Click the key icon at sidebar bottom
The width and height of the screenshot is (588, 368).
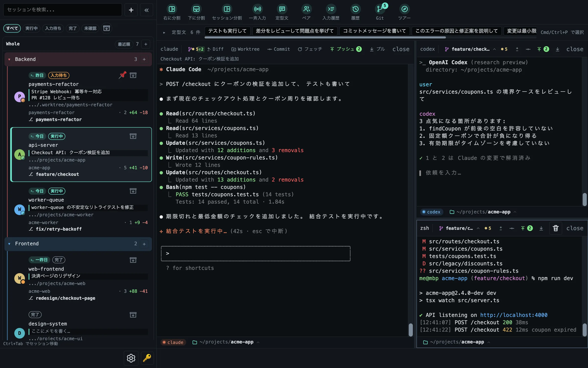[x=147, y=358]
